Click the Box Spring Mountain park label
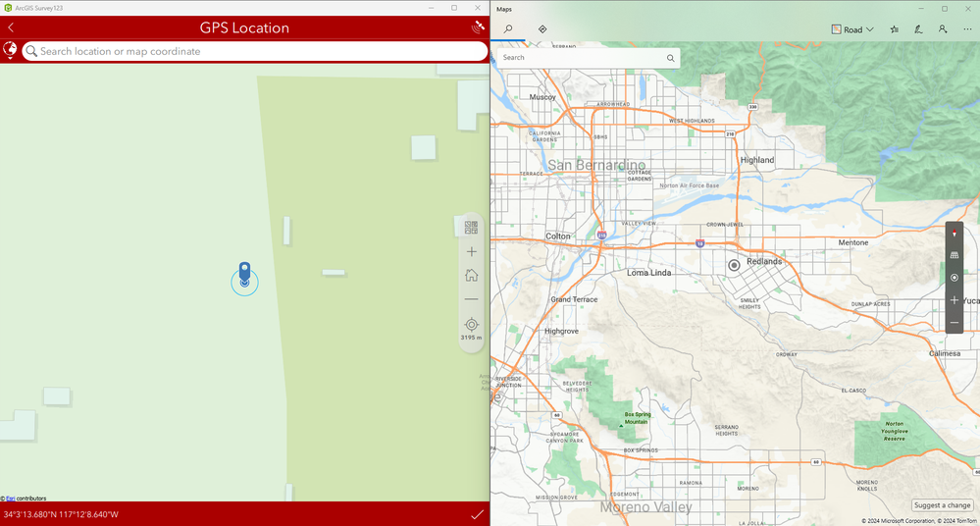 [638, 418]
